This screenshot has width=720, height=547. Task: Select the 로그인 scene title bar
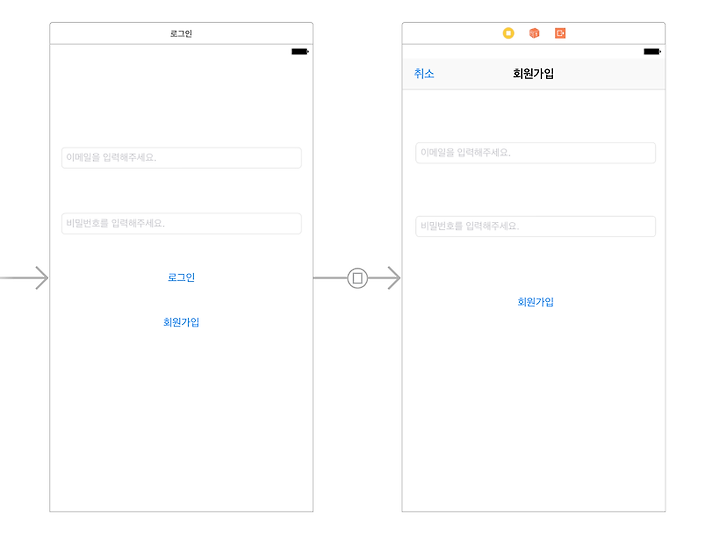(181, 34)
